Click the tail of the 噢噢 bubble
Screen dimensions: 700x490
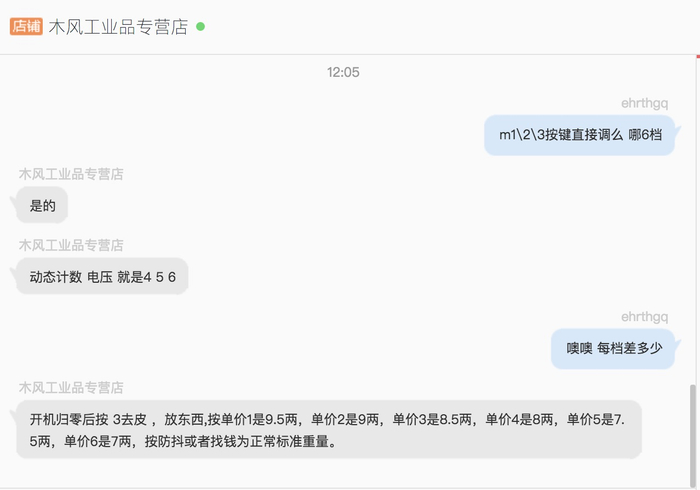tap(677, 344)
